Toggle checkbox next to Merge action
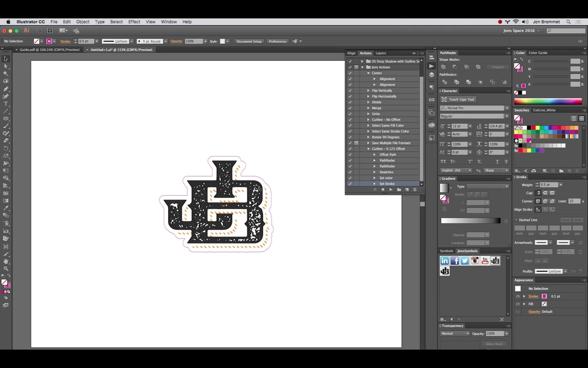 [350, 108]
